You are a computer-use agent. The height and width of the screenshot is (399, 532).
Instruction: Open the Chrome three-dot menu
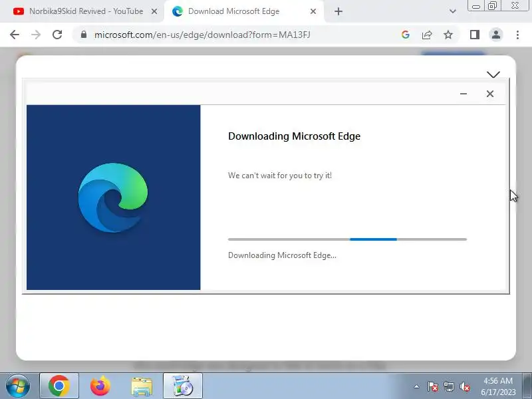click(517, 35)
